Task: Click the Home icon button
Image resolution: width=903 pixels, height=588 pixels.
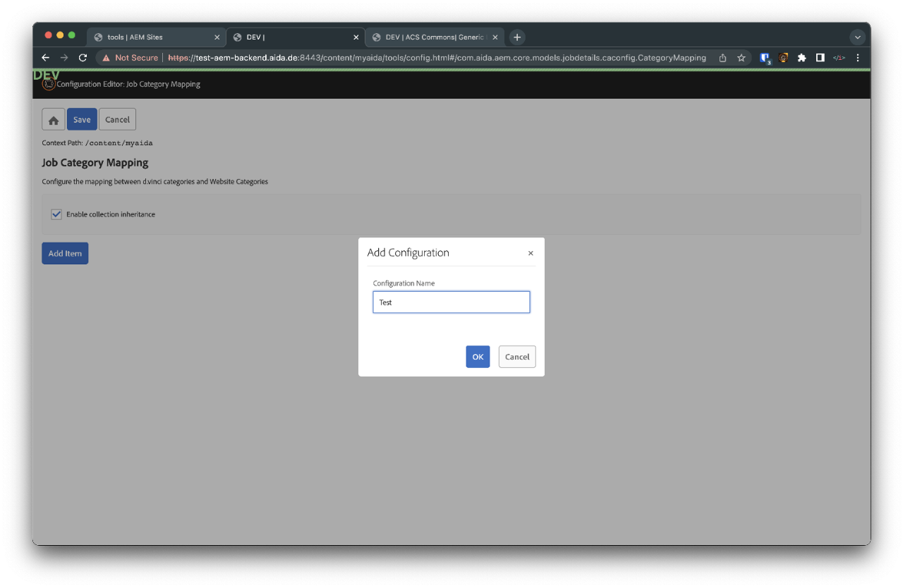Action: tap(54, 120)
